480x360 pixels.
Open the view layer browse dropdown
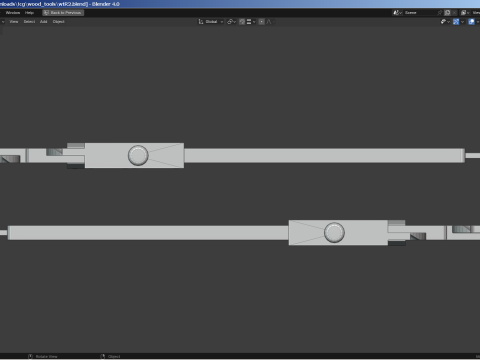point(465,13)
